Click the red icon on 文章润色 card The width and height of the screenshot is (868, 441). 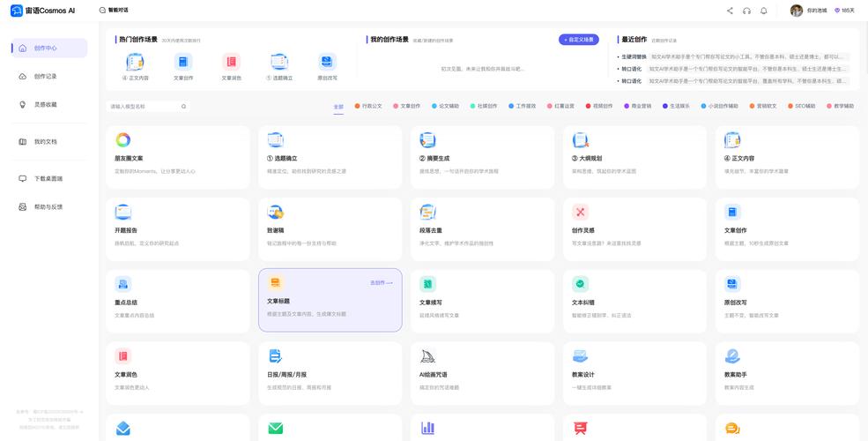coord(122,356)
